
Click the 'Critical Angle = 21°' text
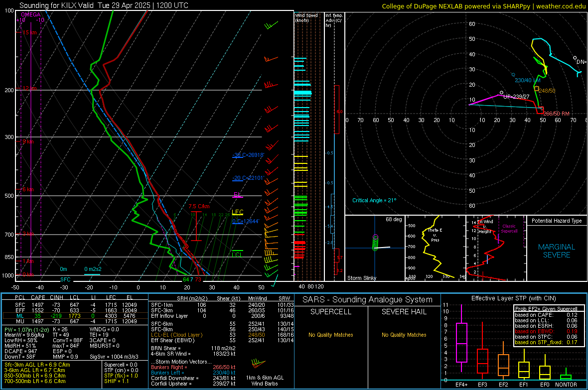tap(374, 200)
